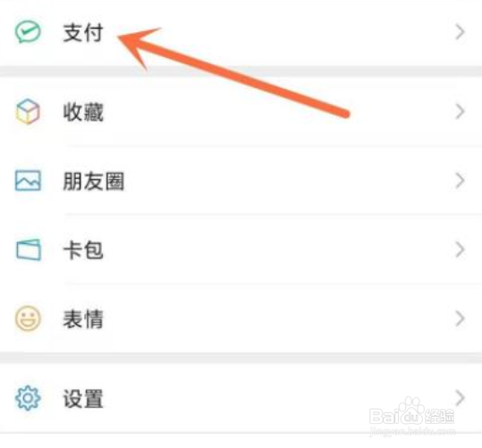Tap the Settings gear icon

(x=28, y=398)
